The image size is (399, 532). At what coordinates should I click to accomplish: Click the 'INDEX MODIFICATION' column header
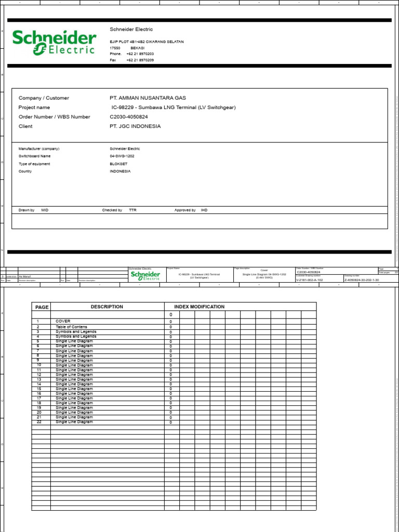point(199,307)
